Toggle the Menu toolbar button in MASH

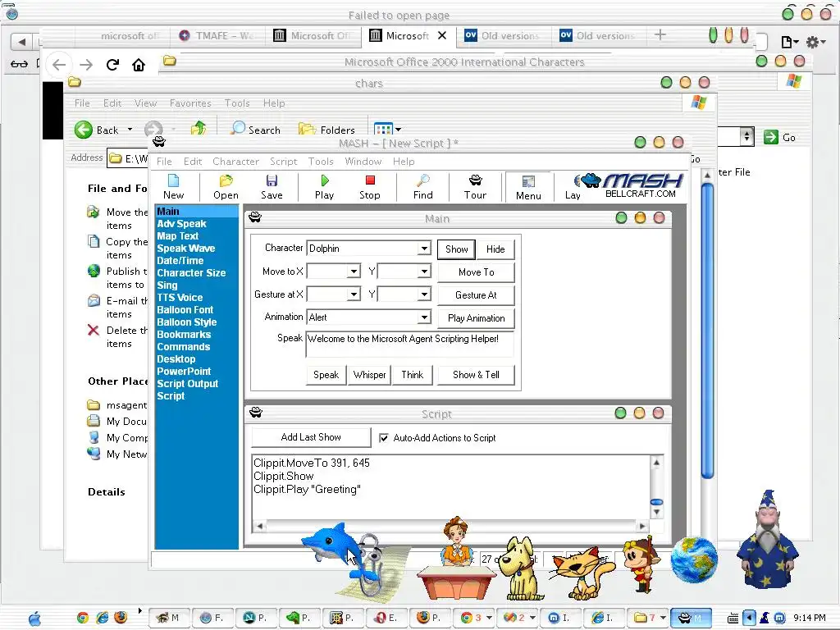coord(528,188)
